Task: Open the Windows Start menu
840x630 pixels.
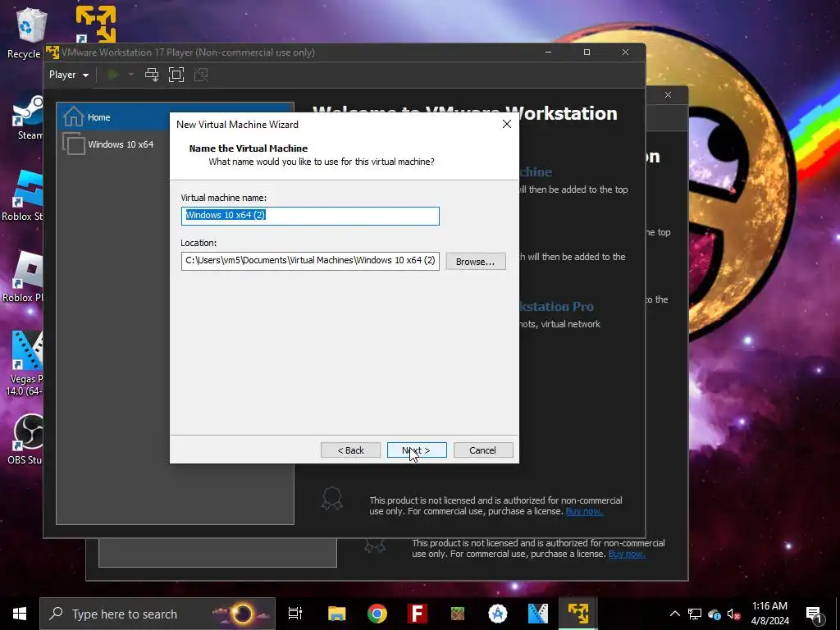Action: [20, 614]
